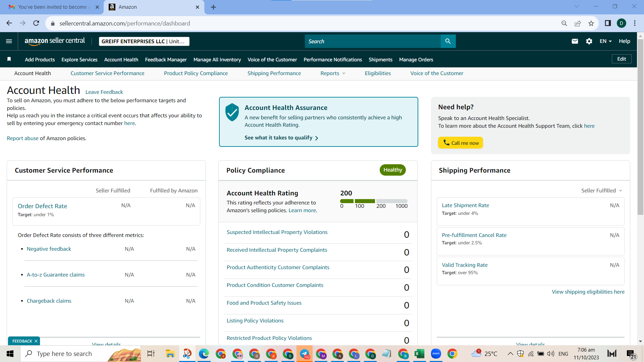Select Manage All Inventory in the menu

click(217, 60)
